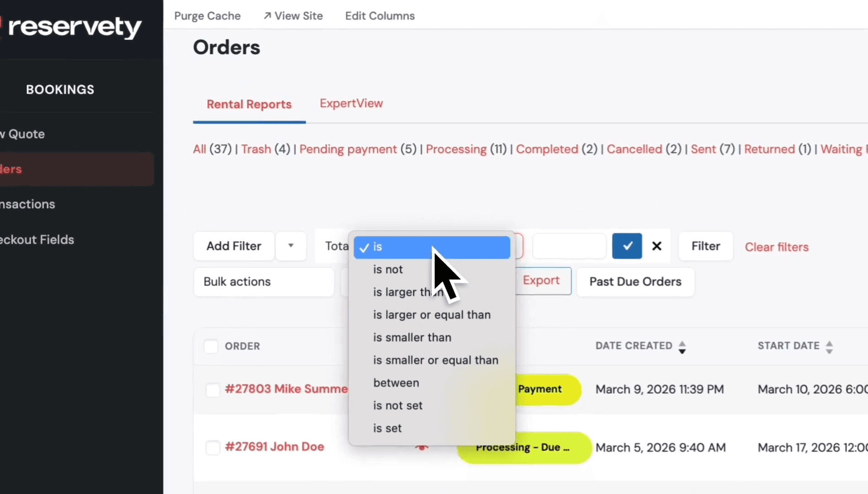Show Cancelled orders
Image resolution: width=868 pixels, height=494 pixels.
tap(634, 149)
